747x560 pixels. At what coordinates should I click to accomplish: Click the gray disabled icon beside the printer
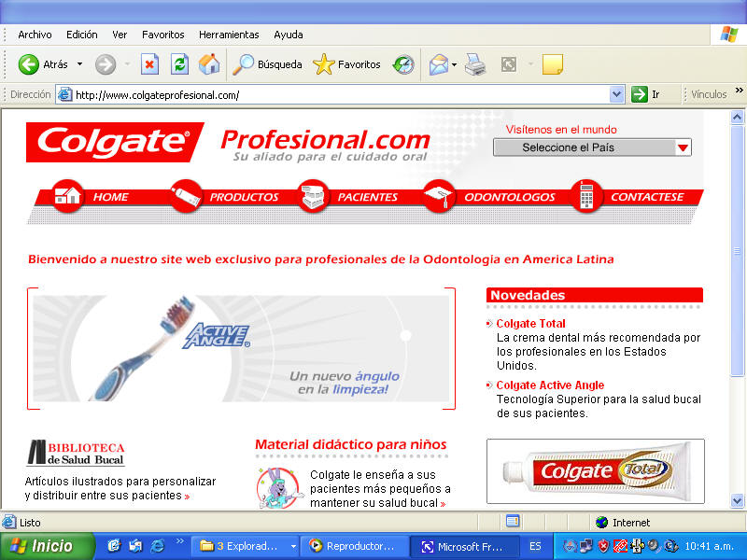[x=509, y=64]
